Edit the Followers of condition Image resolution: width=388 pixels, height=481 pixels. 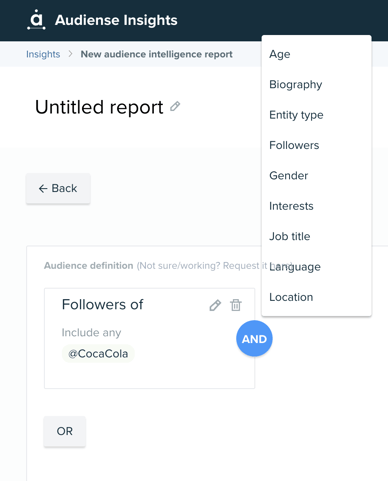coord(215,305)
